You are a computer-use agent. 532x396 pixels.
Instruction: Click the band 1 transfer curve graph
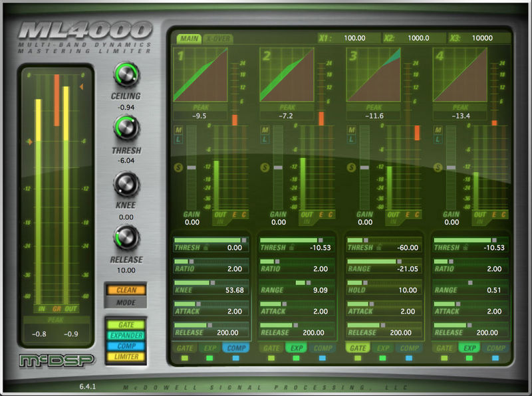click(200, 74)
